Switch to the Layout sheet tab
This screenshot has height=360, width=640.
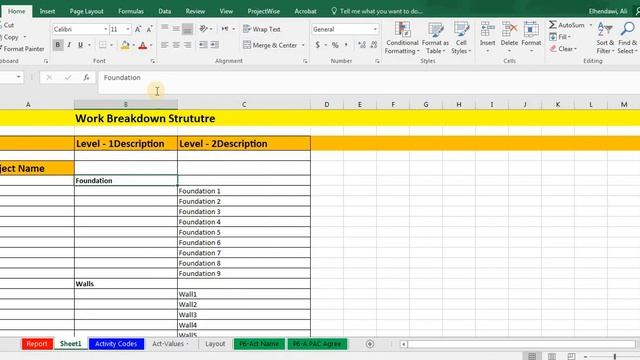215,344
